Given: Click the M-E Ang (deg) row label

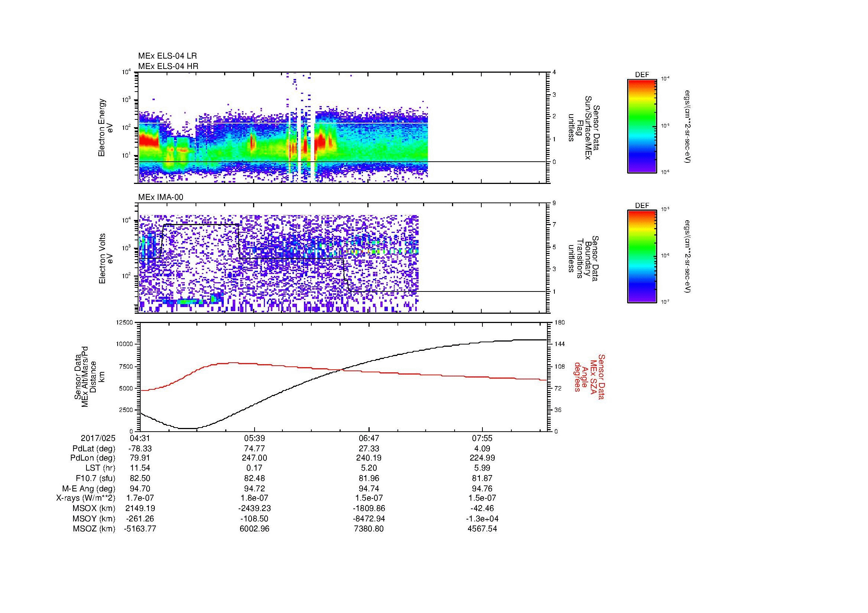Looking at the screenshot, I should [88, 489].
